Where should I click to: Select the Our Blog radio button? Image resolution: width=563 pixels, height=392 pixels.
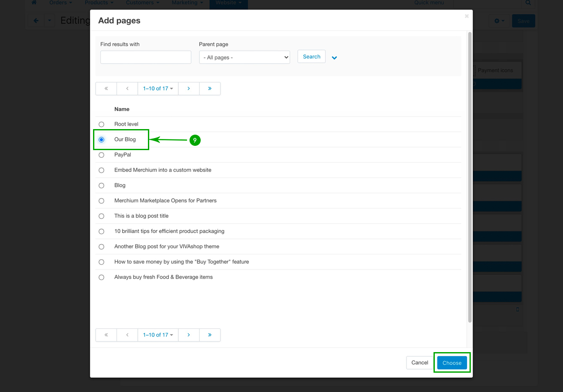point(102,140)
